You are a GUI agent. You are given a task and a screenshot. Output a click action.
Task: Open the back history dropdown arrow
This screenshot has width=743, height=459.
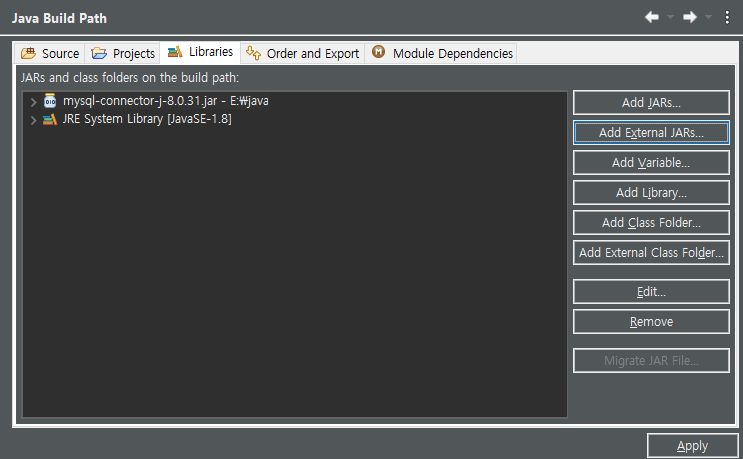(x=671, y=18)
